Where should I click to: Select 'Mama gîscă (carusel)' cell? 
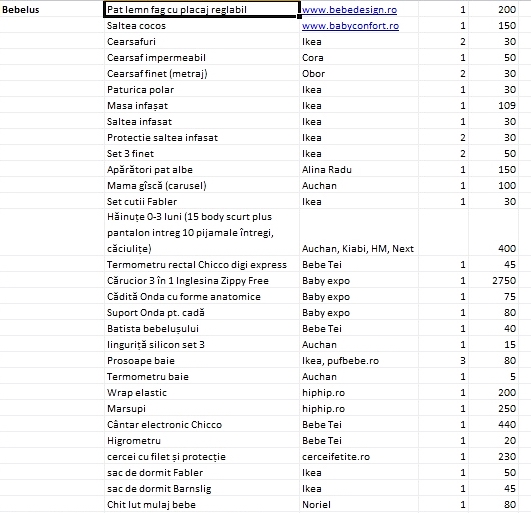pyautogui.click(x=202, y=186)
